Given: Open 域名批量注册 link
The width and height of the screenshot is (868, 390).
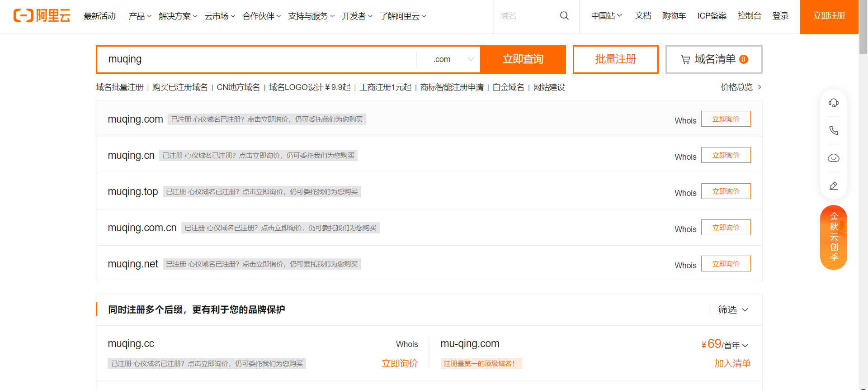Looking at the screenshot, I should 119,87.
